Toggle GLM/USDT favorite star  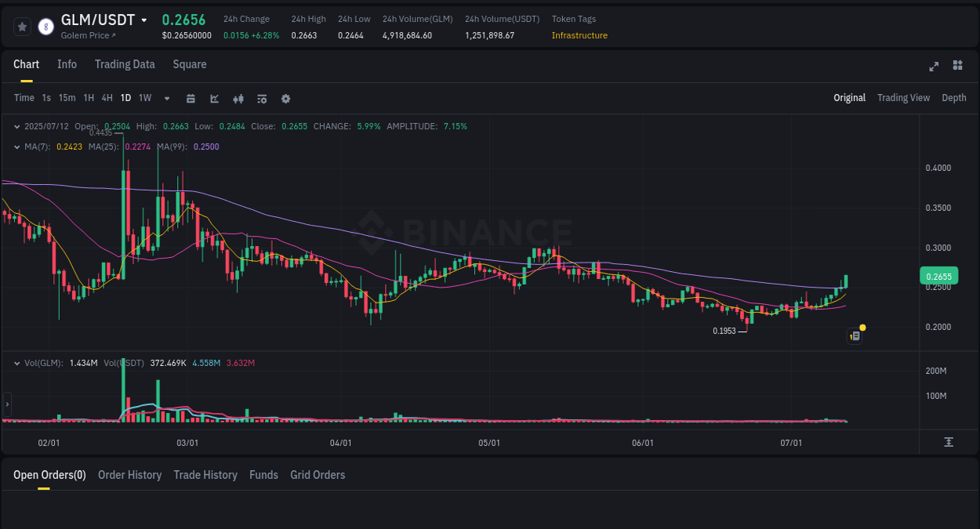22,26
